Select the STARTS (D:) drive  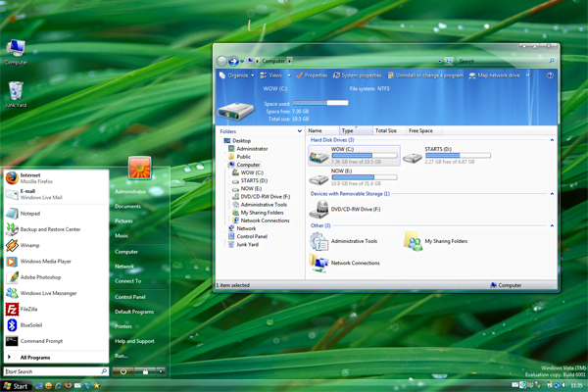pyautogui.click(x=447, y=155)
